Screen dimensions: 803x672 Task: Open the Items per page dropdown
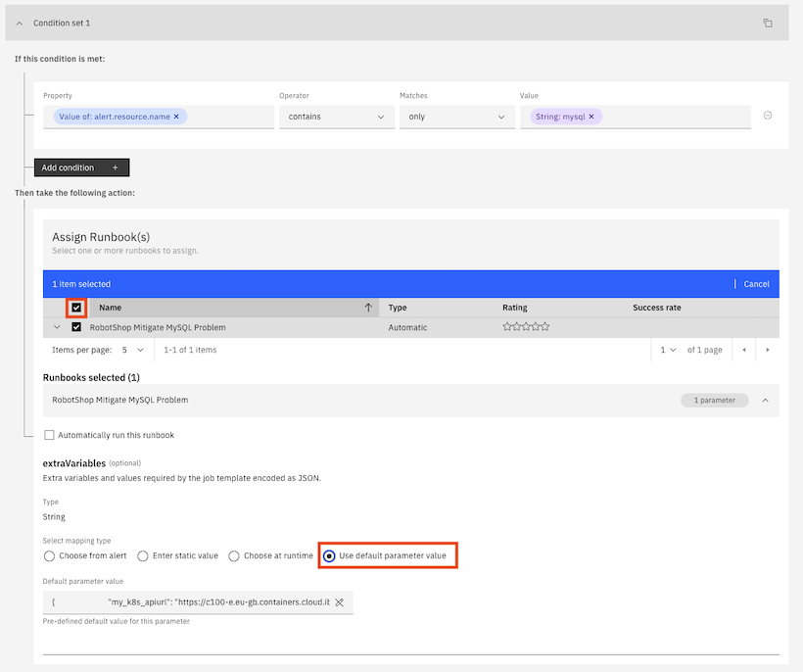pos(131,350)
